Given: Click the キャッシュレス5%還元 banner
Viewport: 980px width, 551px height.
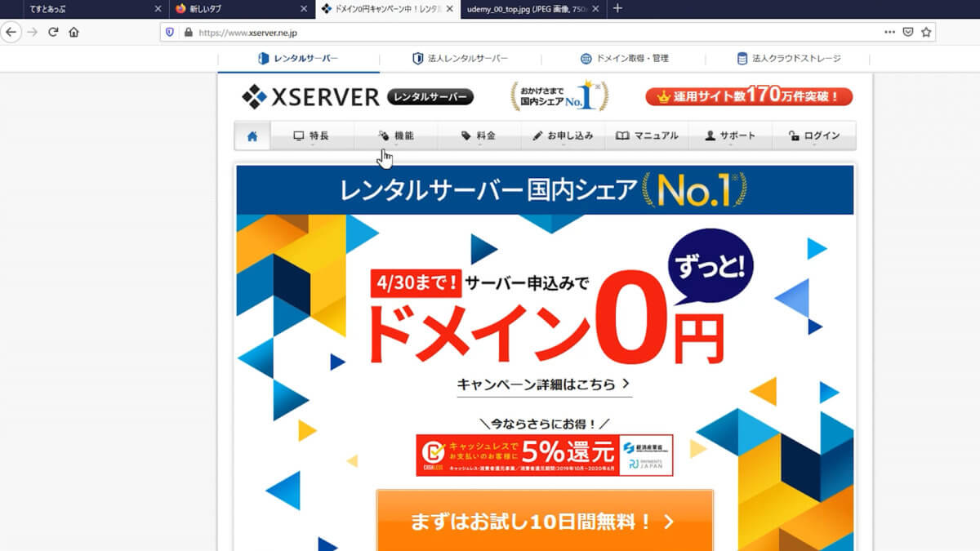Looking at the screenshot, I should [545, 455].
